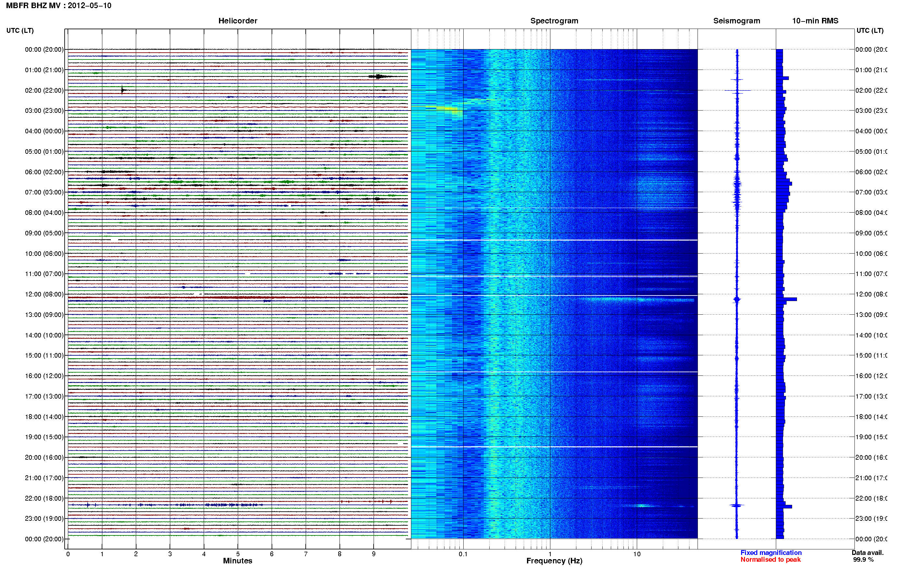Click the '10-min RMS' panel heading
Image resolution: width=924 pixels, height=578 pixels.
(x=815, y=21)
